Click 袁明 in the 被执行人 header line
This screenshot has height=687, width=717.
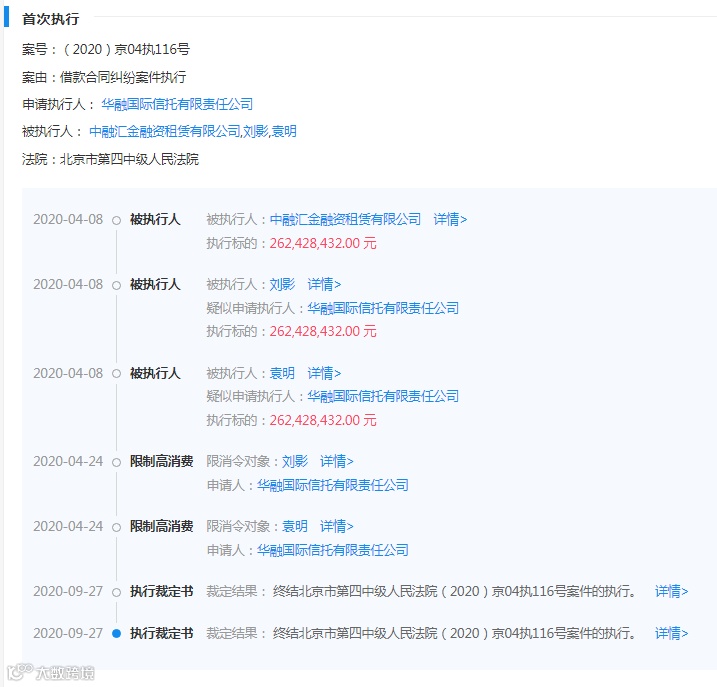[x=284, y=132]
